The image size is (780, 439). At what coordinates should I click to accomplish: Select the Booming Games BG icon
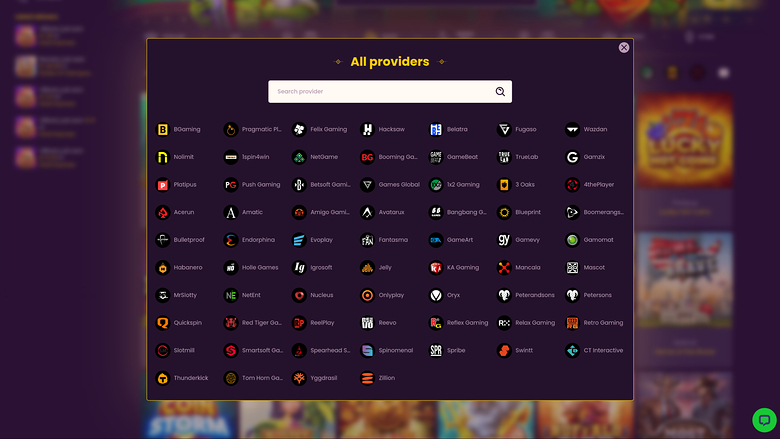367,157
